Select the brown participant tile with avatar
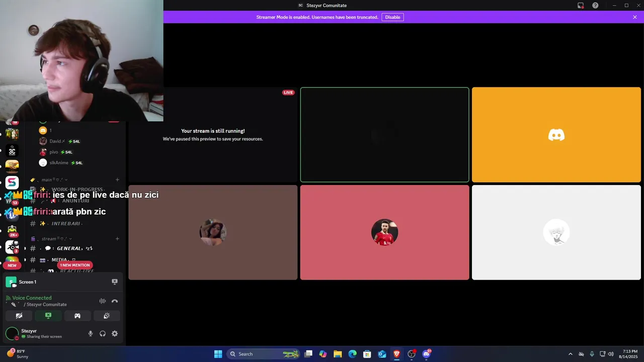 pos(213,232)
